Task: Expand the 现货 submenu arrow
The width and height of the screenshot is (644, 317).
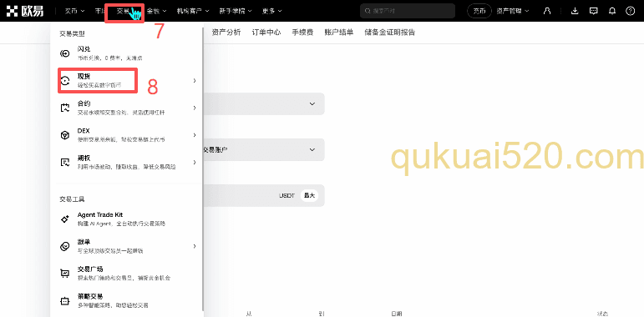Action: [x=195, y=81]
